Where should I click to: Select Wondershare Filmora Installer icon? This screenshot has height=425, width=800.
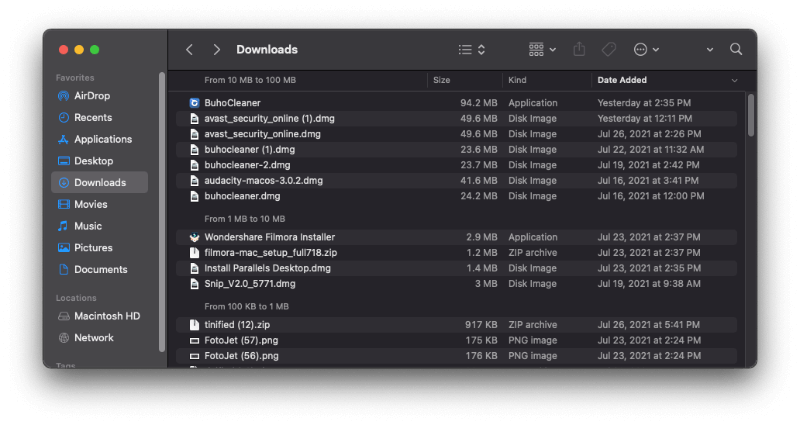(194, 237)
